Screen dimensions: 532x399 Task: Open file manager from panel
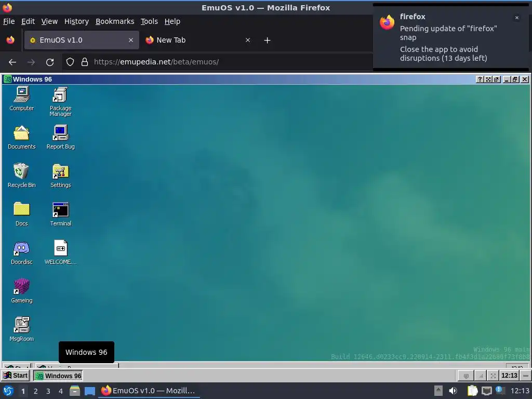point(75,391)
